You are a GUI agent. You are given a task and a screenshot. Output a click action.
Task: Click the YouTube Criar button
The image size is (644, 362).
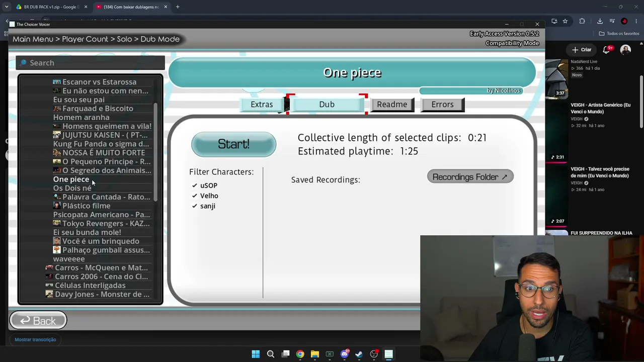click(582, 50)
